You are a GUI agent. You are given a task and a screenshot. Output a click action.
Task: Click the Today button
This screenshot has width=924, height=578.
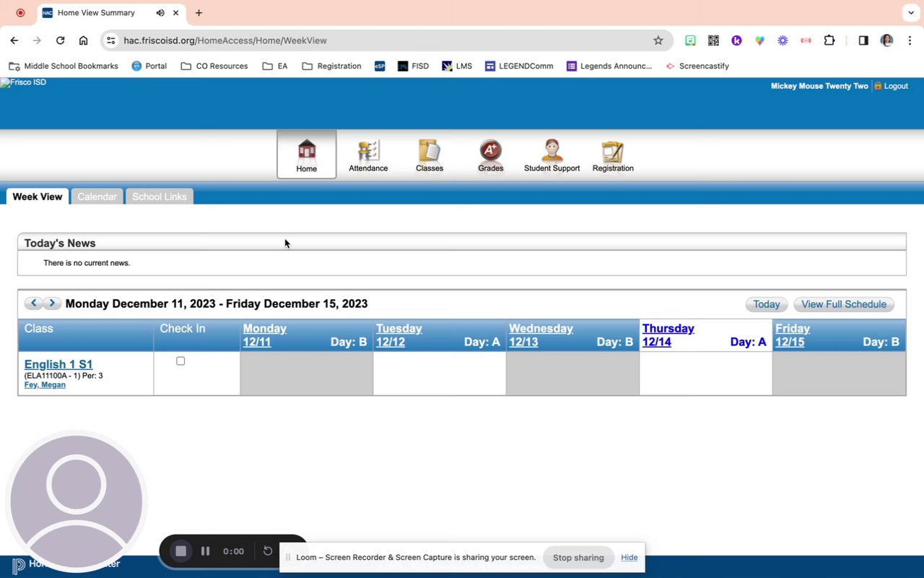tap(767, 304)
